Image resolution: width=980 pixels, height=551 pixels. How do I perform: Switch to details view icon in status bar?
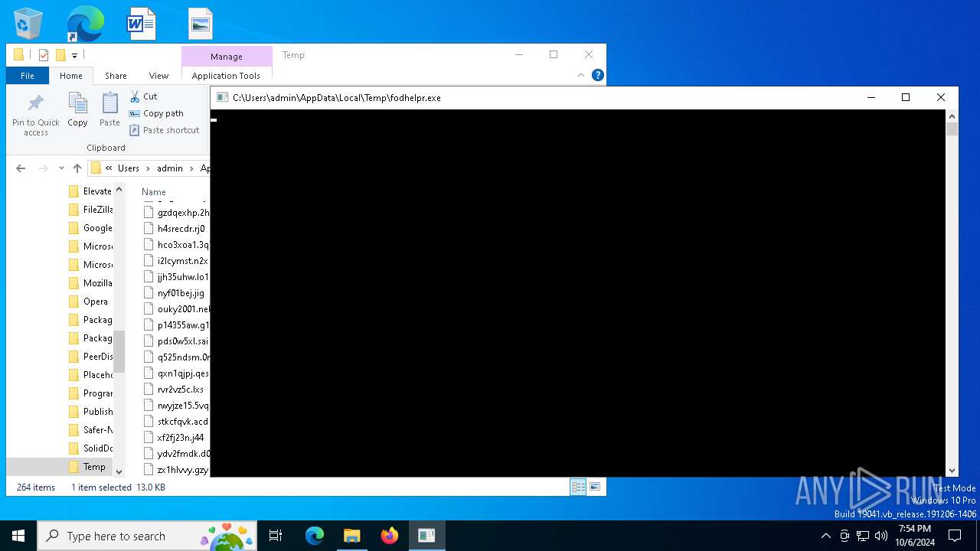coord(578,487)
